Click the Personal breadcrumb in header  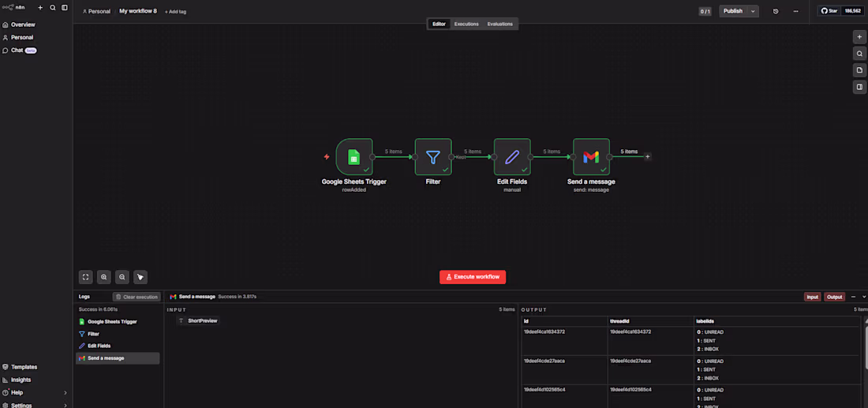pos(96,11)
